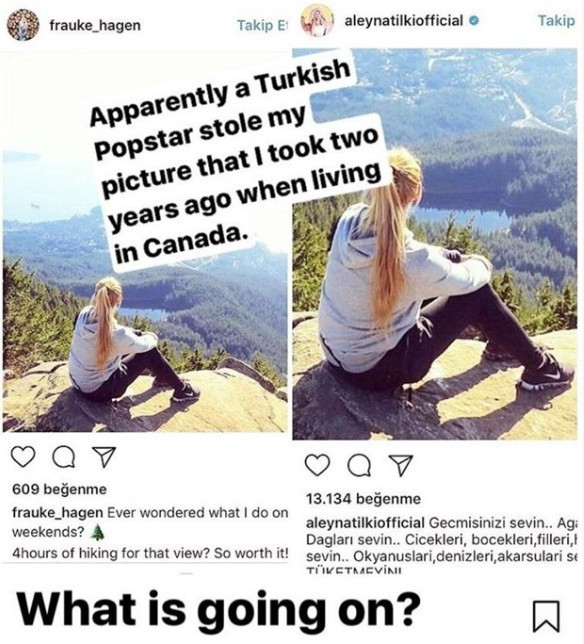Like the frauke_hagen post with heart icon
The width and height of the screenshot is (584, 644).
(23, 457)
